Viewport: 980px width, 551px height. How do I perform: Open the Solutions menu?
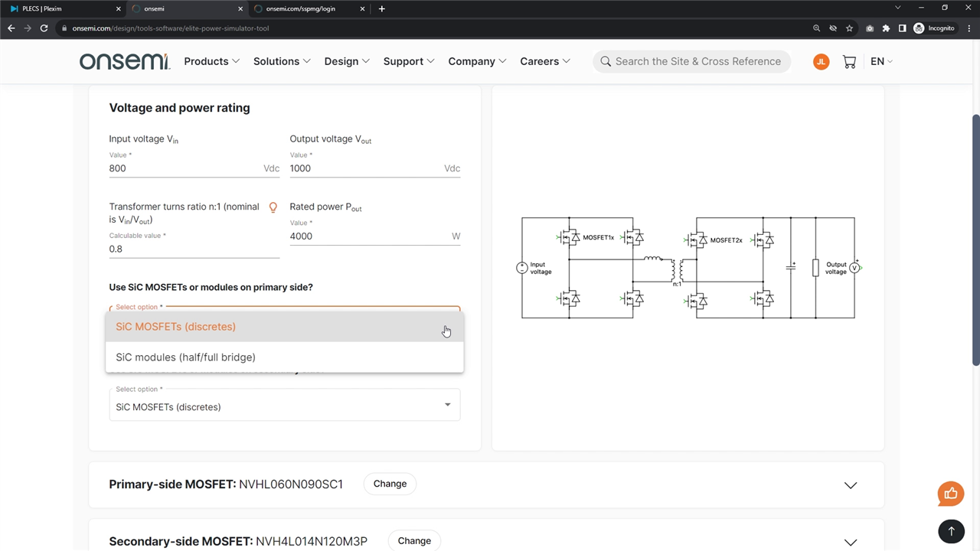point(282,61)
